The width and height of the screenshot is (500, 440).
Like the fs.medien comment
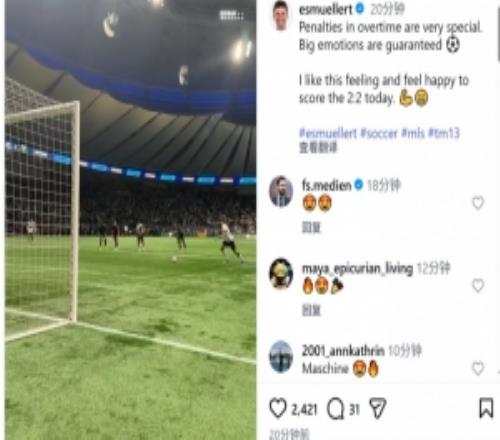(x=478, y=203)
